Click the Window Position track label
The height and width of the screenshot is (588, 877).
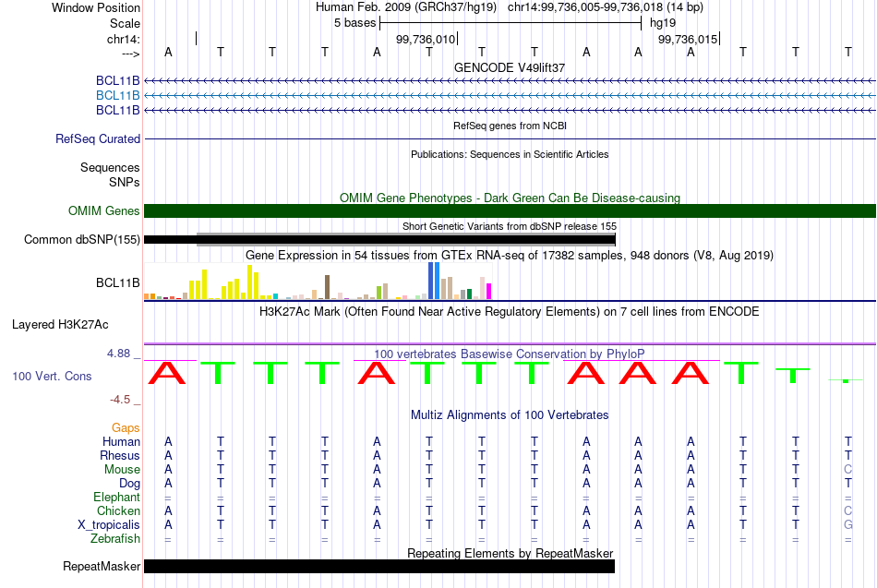[96, 7]
